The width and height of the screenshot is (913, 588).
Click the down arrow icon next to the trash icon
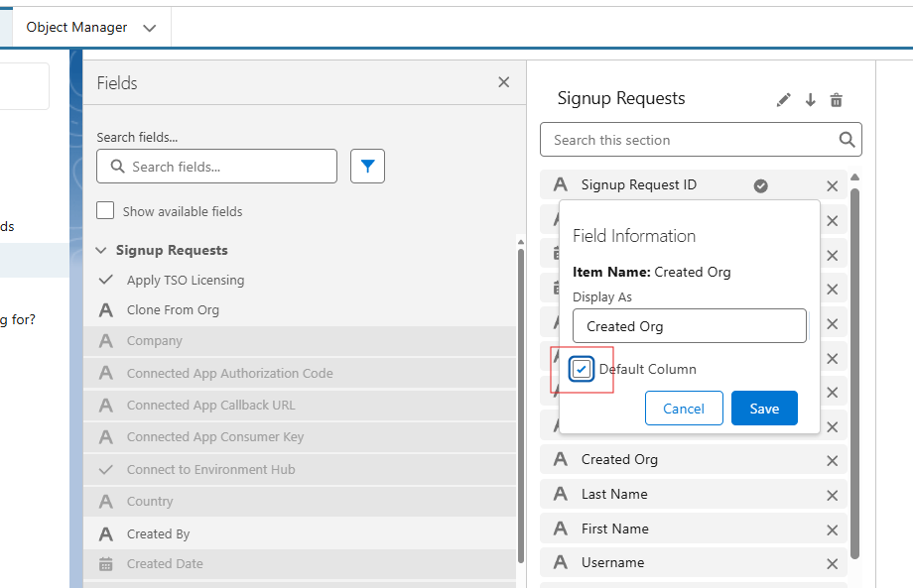(x=810, y=100)
